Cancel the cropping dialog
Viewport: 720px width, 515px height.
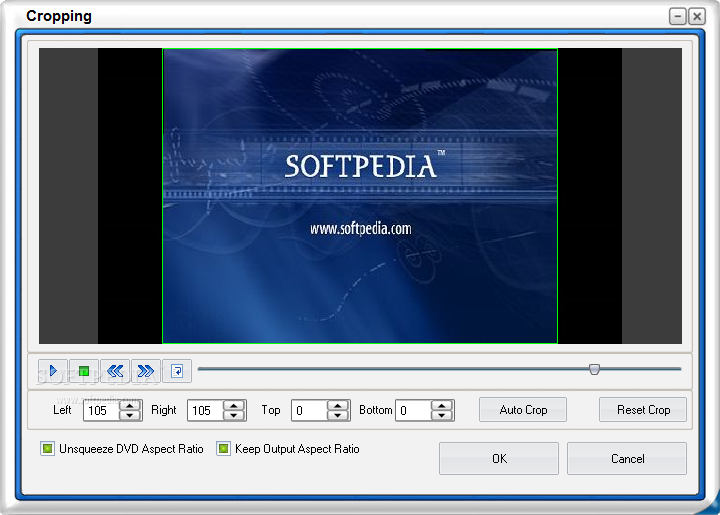627,459
